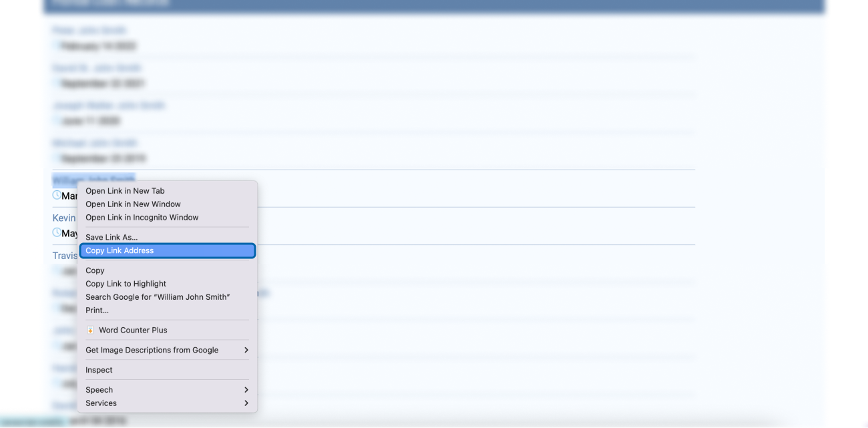Click the highlighted William John Smith link
868x428 pixels.
pyautogui.click(x=93, y=180)
